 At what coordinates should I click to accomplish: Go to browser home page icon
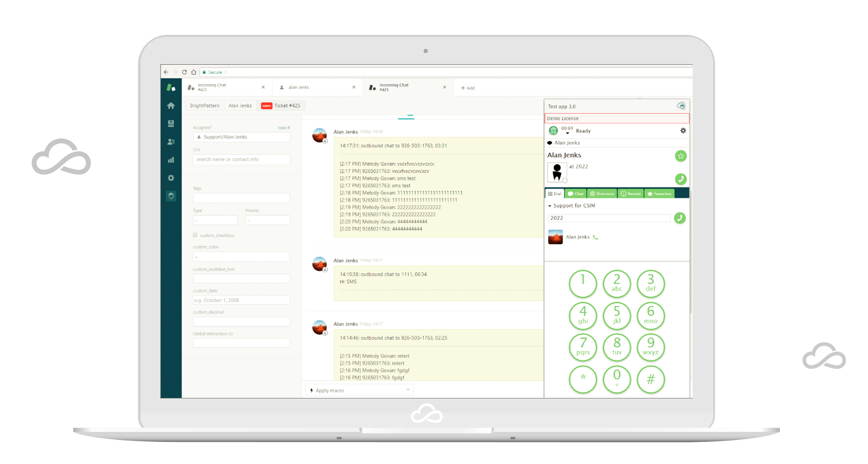(x=193, y=72)
